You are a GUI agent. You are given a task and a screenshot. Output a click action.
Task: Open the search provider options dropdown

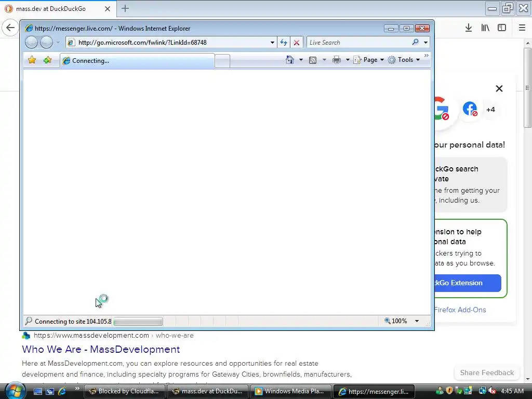tap(425, 43)
